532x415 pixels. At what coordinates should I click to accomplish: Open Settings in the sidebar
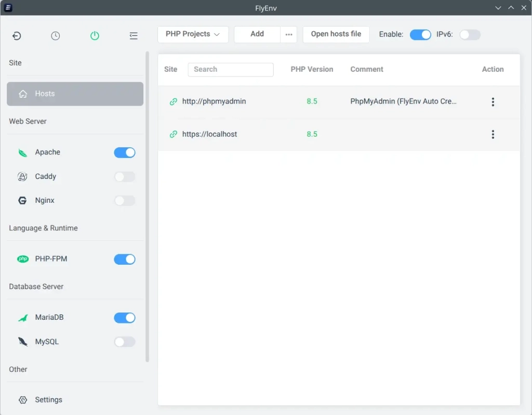click(48, 400)
